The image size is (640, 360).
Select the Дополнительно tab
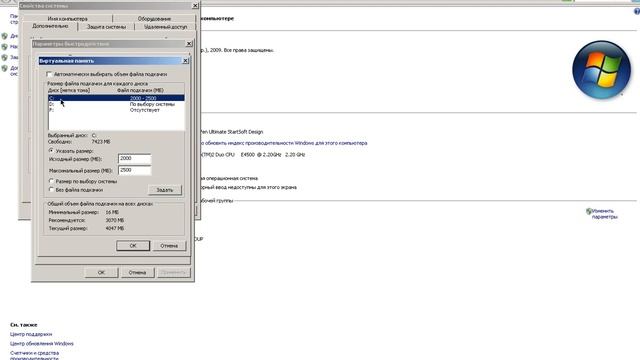click(50, 26)
